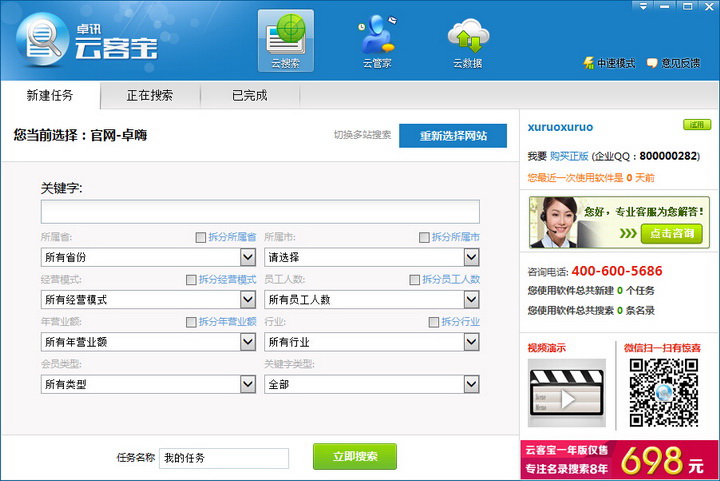Tick the 拆分员工人数 checkbox
This screenshot has width=720, height=481.
click(415, 280)
